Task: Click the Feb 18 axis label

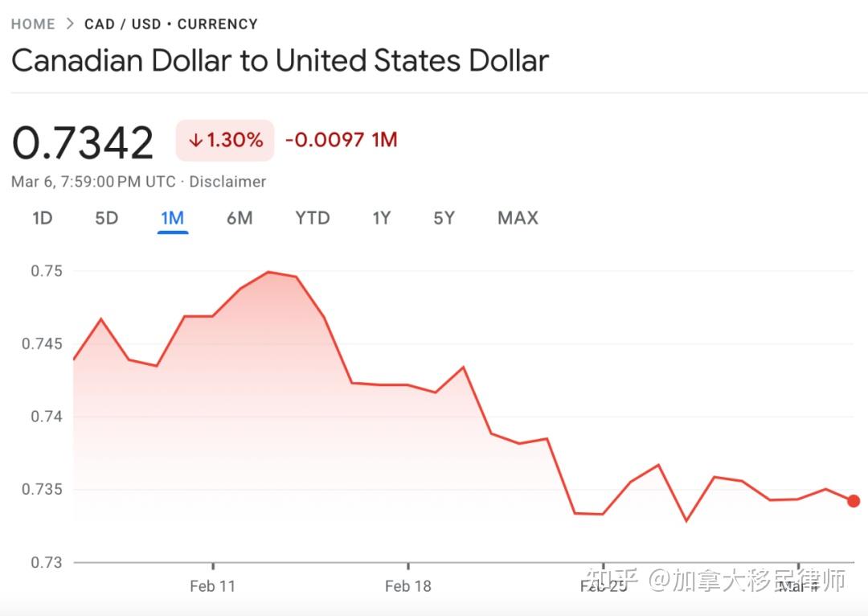Action: click(x=408, y=586)
